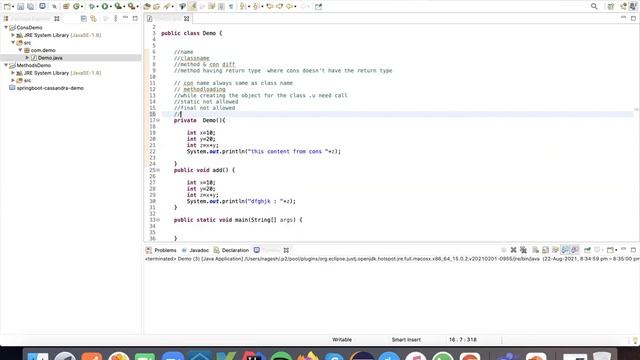Click the Clear Console icon
The image size is (640, 360).
[536, 250]
